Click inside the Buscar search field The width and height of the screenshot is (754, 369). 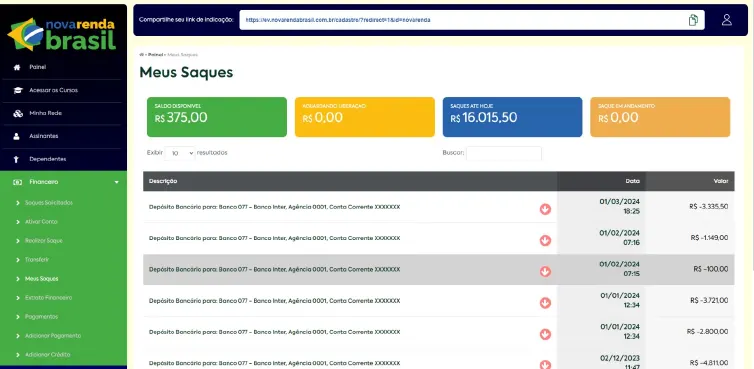[x=503, y=153]
